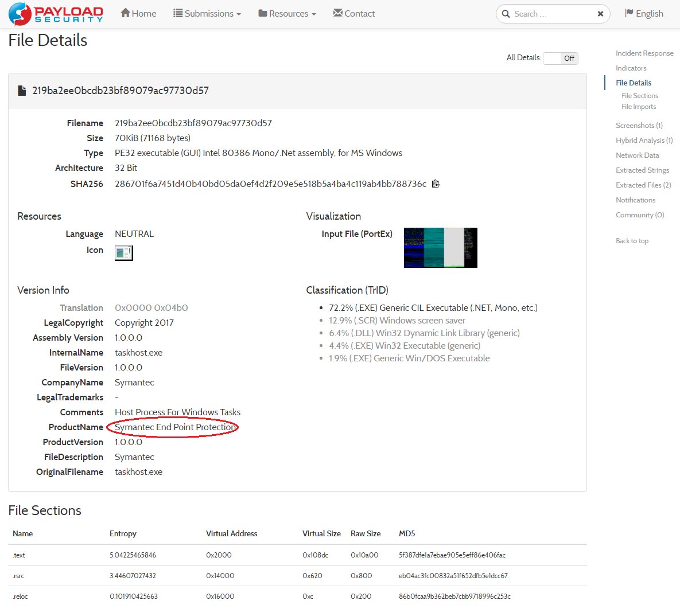Viewport: 680px width, 616px height.
Task: Jump to File Sections sidebar link
Action: pos(640,95)
